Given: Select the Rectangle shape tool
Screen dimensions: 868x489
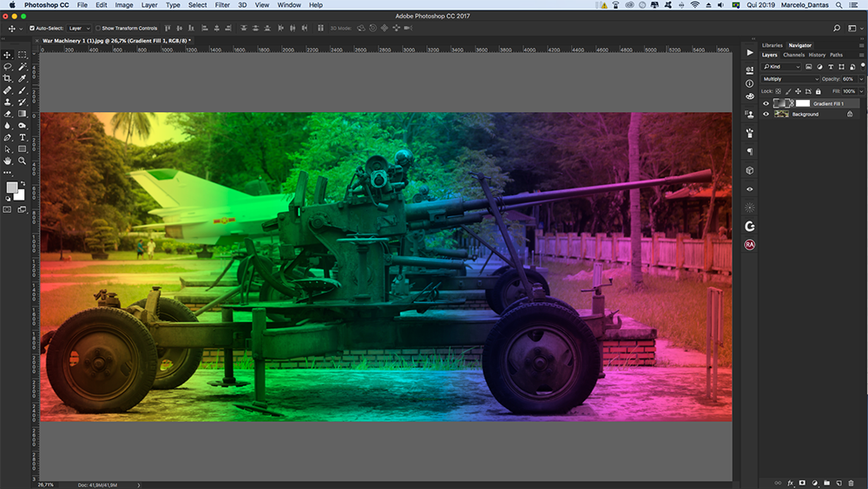Looking at the screenshot, I should click(x=23, y=149).
